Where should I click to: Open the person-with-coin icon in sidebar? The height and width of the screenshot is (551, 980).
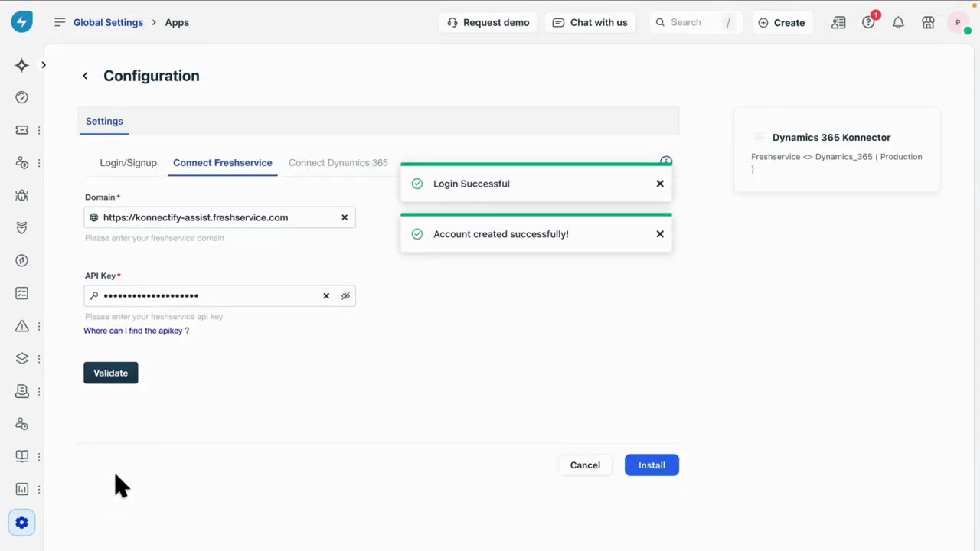coord(21,163)
